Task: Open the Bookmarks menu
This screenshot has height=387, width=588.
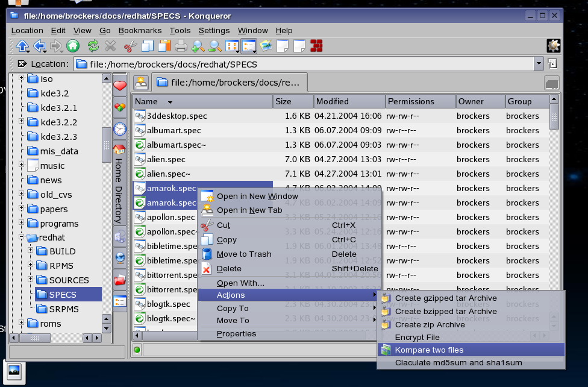Action: pos(140,30)
